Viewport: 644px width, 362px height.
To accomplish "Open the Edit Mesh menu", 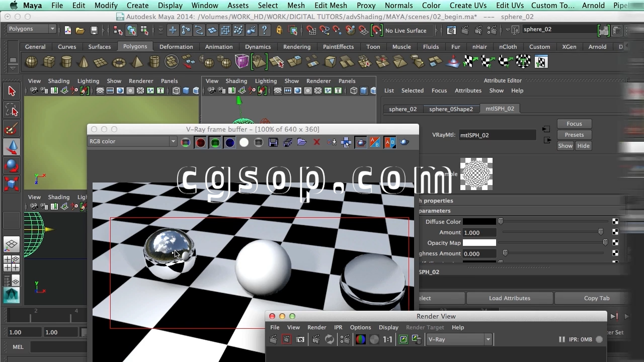I will pyautogui.click(x=331, y=6).
